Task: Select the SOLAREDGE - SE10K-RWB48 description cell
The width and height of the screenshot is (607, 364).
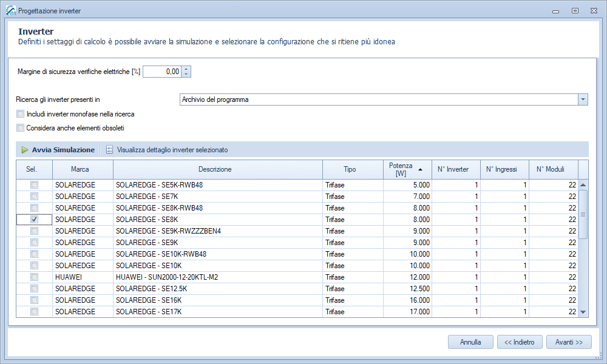Action: point(217,254)
